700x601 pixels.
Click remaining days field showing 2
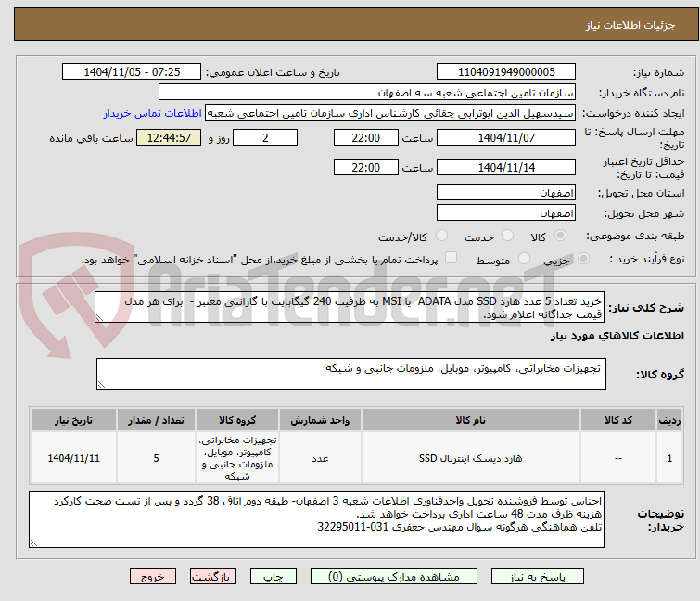[265, 137]
